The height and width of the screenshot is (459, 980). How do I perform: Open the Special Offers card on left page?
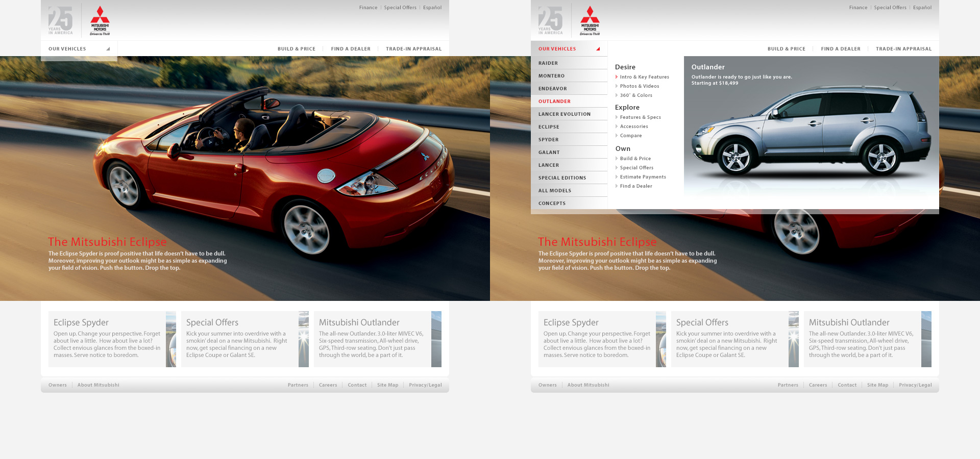coord(245,339)
